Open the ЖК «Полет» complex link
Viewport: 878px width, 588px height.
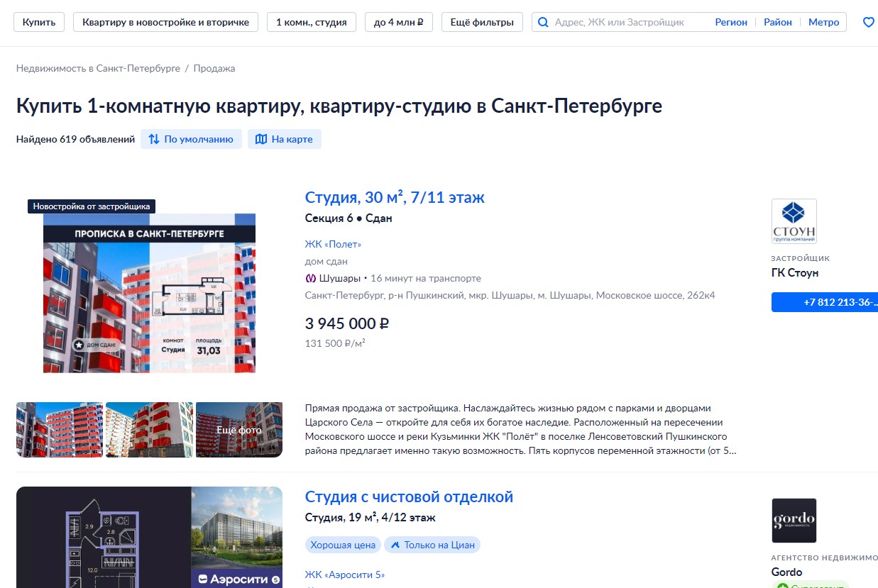point(333,244)
